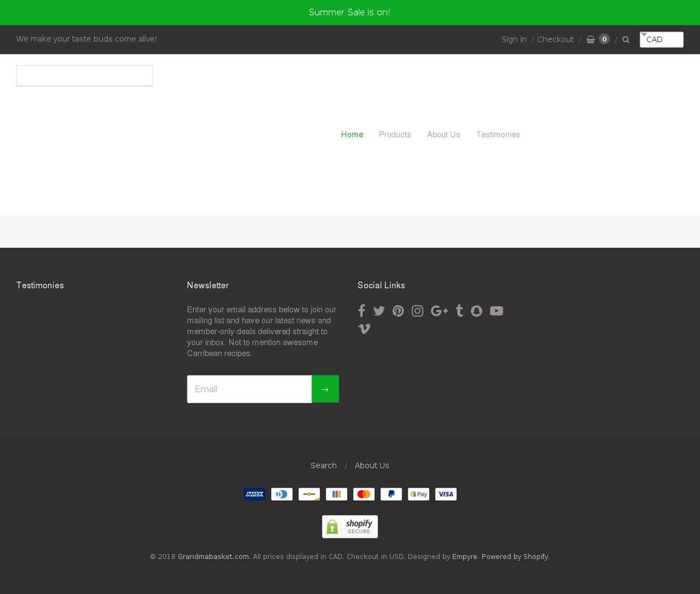Open the YouTube social link icon
This screenshot has width=700, height=594.
tap(497, 310)
